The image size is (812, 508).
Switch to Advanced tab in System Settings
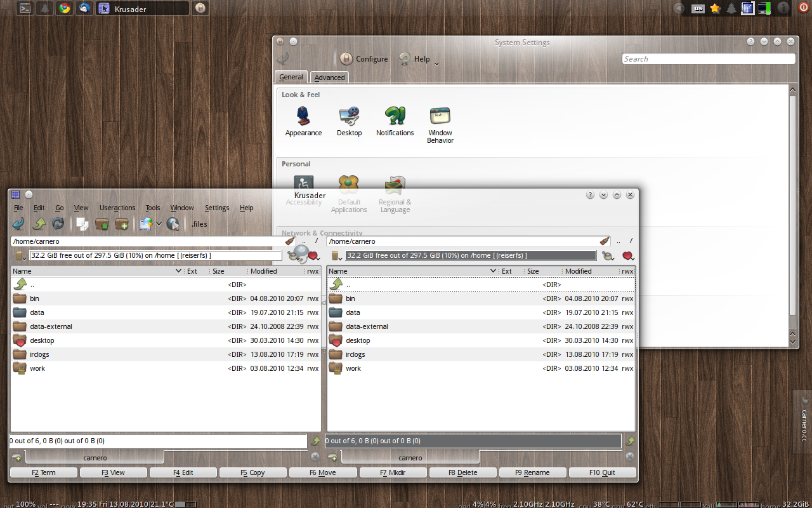coord(330,77)
